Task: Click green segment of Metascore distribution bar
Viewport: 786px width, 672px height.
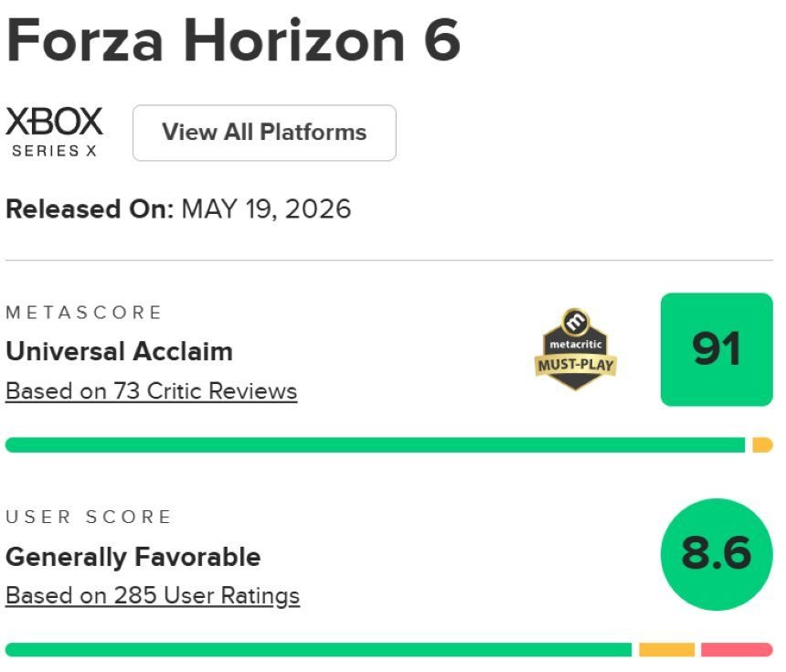Action: pos(375,445)
